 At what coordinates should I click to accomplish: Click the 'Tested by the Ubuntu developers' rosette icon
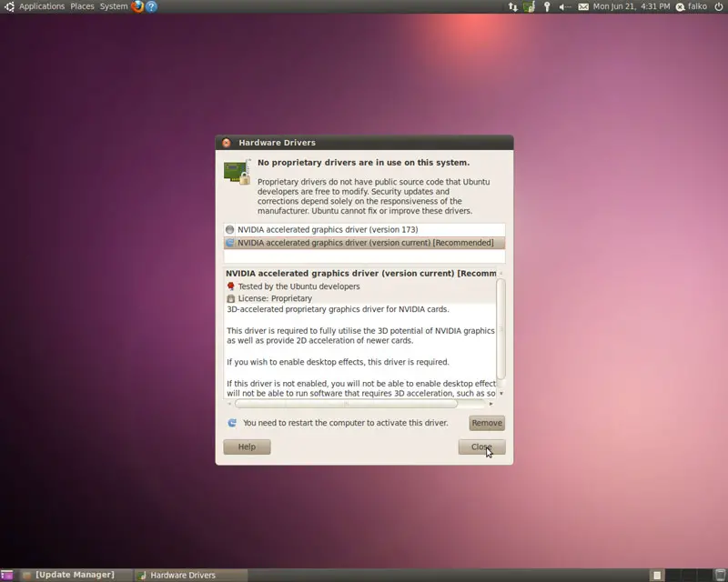(231, 286)
